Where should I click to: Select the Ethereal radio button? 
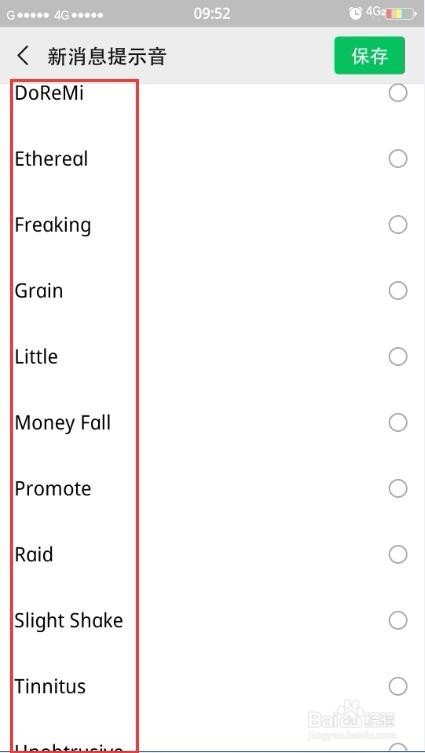tap(398, 158)
